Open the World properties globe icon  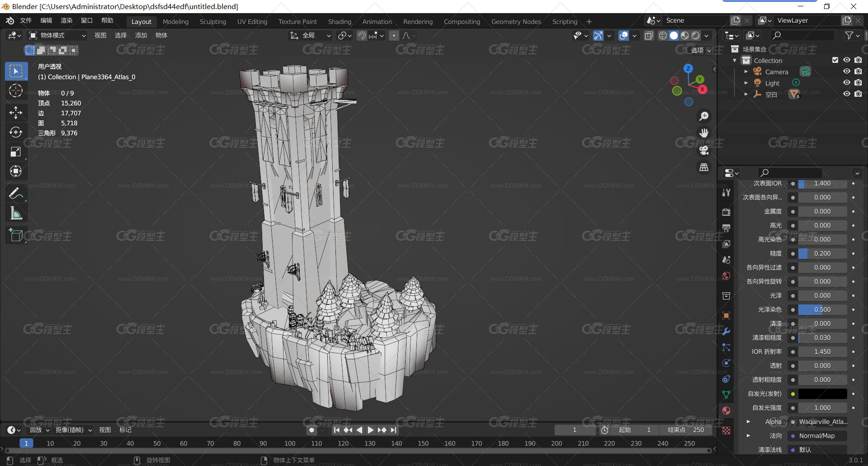tap(726, 276)
